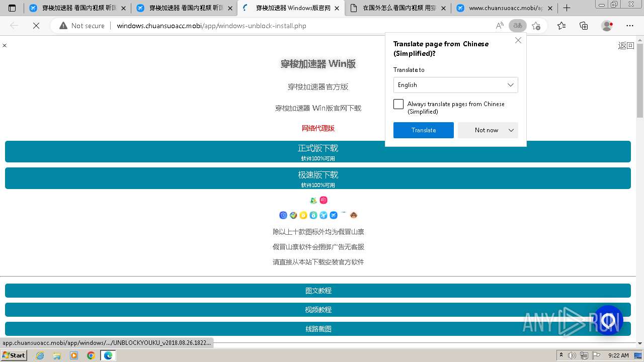Open a new tab
Viewport: 644px width, 362px height.
pyautogui.click(x=567, y=8)
